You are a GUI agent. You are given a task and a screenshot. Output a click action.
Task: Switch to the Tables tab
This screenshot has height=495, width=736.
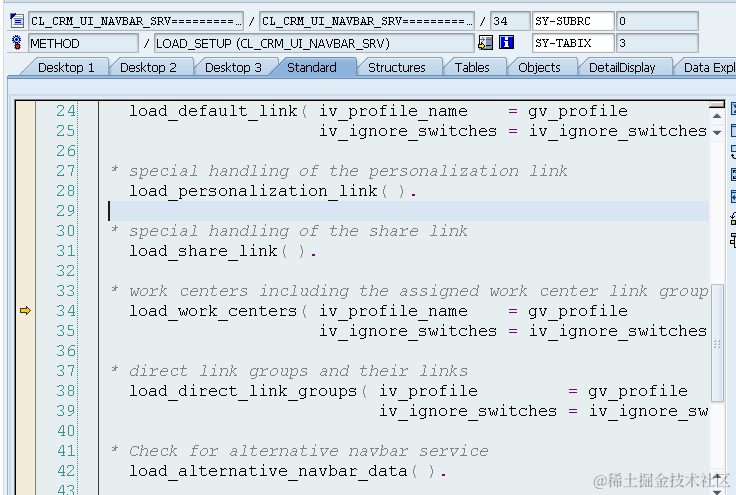472,68
